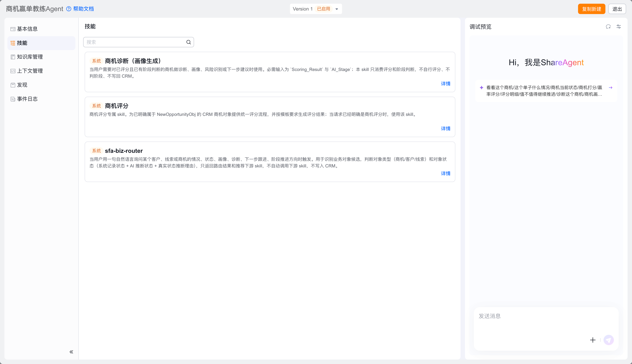Viewport: 632px width, 364px height.
Task: Click the 退出 button
Action: coord(617,9)
